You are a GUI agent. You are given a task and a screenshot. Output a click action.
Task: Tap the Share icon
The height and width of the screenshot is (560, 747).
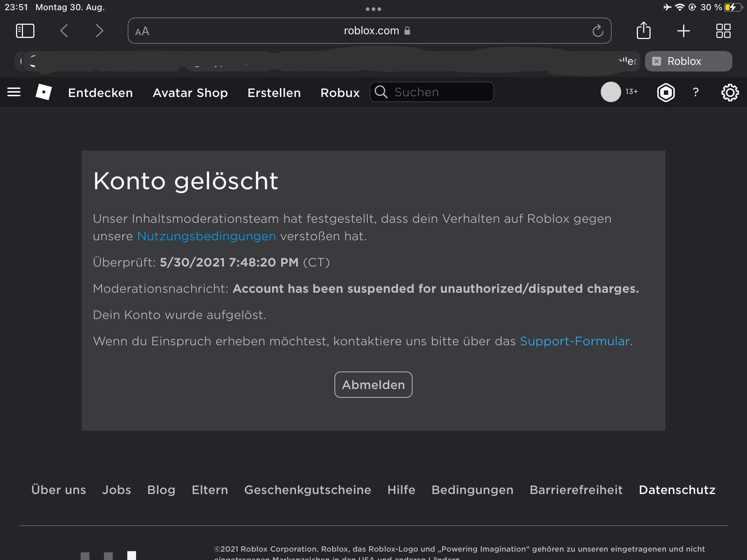click(x=643, y=30)
